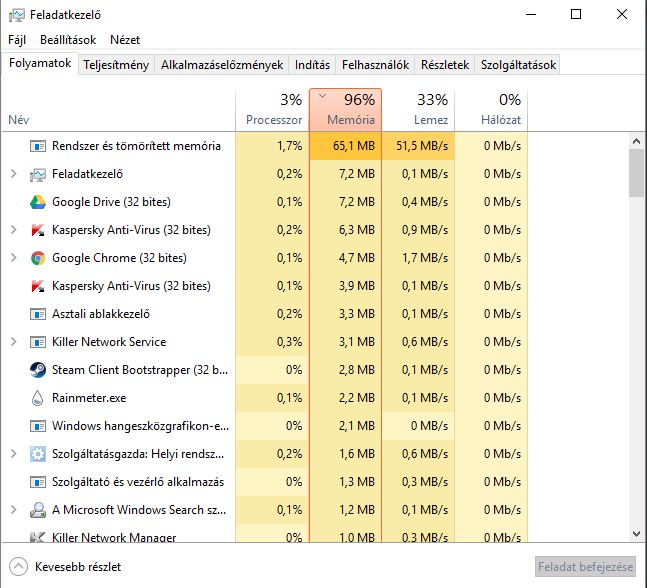Select the Asztali ablakkezelő row name
The width and height of the screenshot is (647, 588).
click(x=101, y=314)
